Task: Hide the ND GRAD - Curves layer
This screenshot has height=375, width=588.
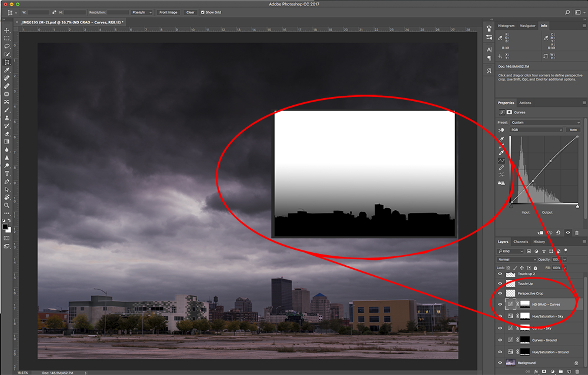Action: 500,304
